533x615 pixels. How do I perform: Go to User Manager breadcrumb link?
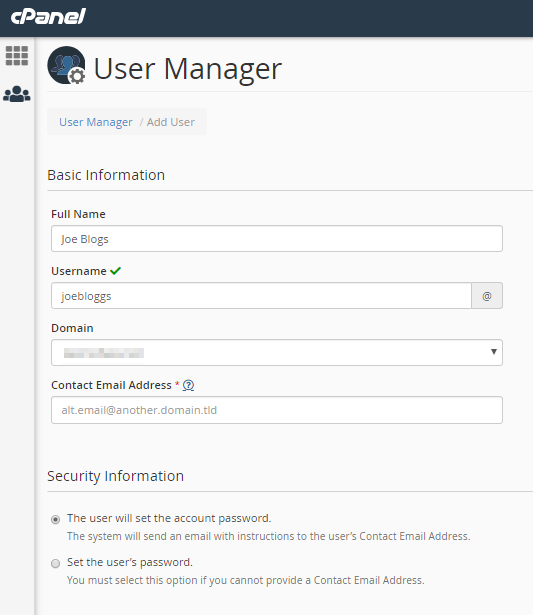tap(96, 122)
